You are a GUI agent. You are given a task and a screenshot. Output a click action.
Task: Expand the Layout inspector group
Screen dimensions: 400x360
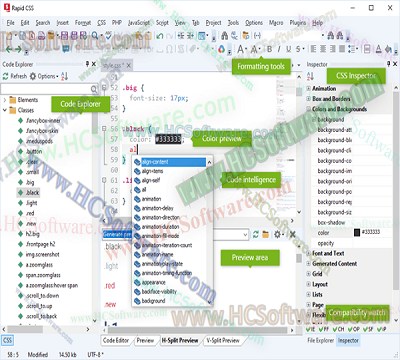[x=309, y=284]
